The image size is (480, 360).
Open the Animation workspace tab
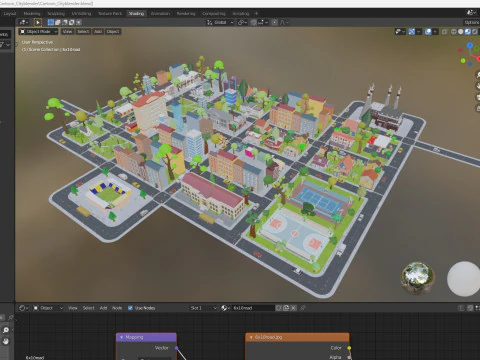pyautogui.click(x=160, y=14)
